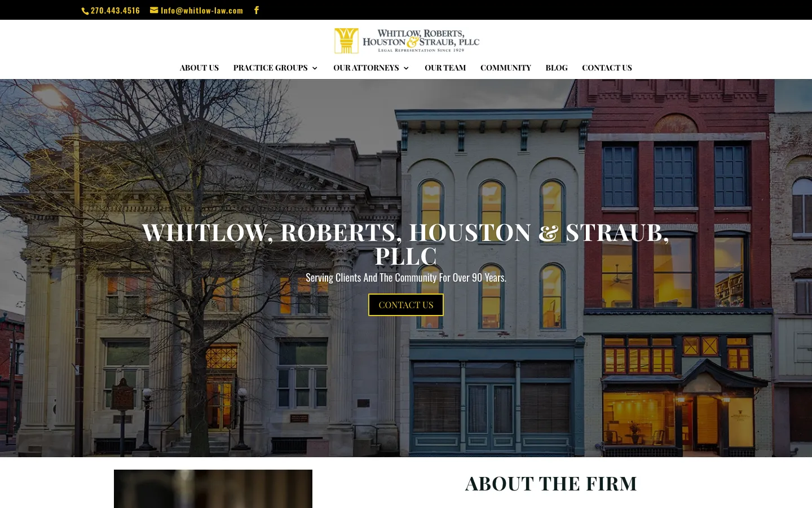812x508 pixels.
Task: Click the image thumbnail beside About The Firm
Action: coord(213,489)
